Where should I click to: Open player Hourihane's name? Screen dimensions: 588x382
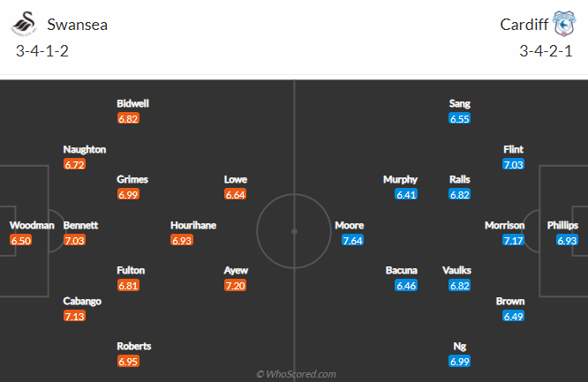pos(193,225)
